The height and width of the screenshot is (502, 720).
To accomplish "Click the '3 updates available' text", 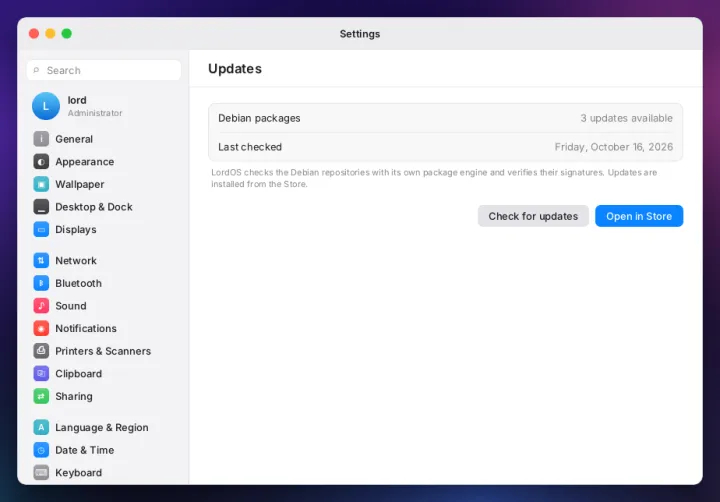I will 626,118.
